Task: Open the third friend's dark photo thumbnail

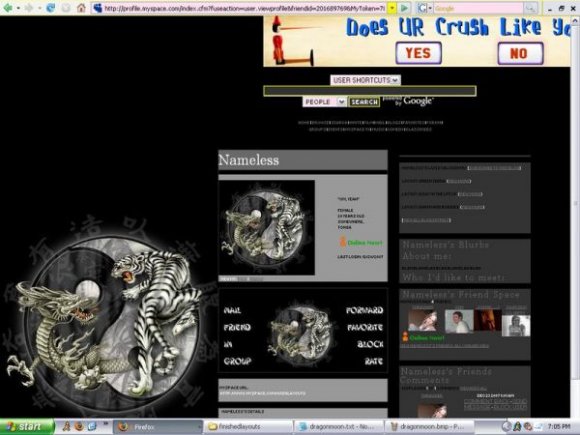Action: point(488,320)
